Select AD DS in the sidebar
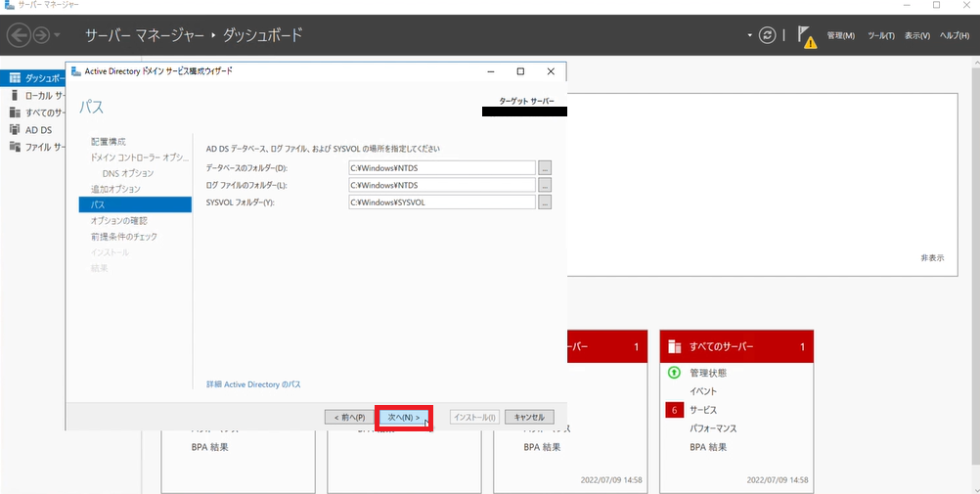Viewport: 980px width, 494px height. click(x=32, y=130)
